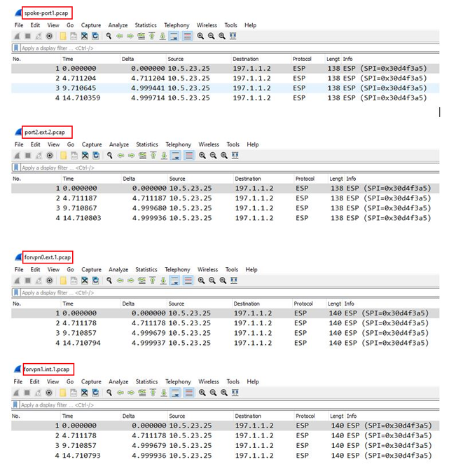The image size is (456, 476).
Task: Click Info column header in forvpn1.int.1.pcap window
Action: point(352,416)
